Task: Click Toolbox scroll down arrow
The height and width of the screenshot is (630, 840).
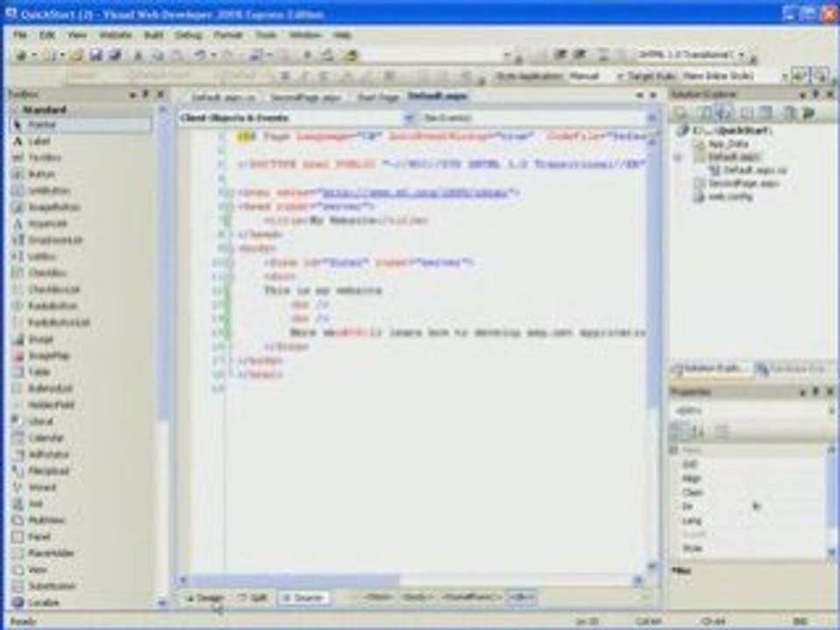Action: click(x=163, y=603)
